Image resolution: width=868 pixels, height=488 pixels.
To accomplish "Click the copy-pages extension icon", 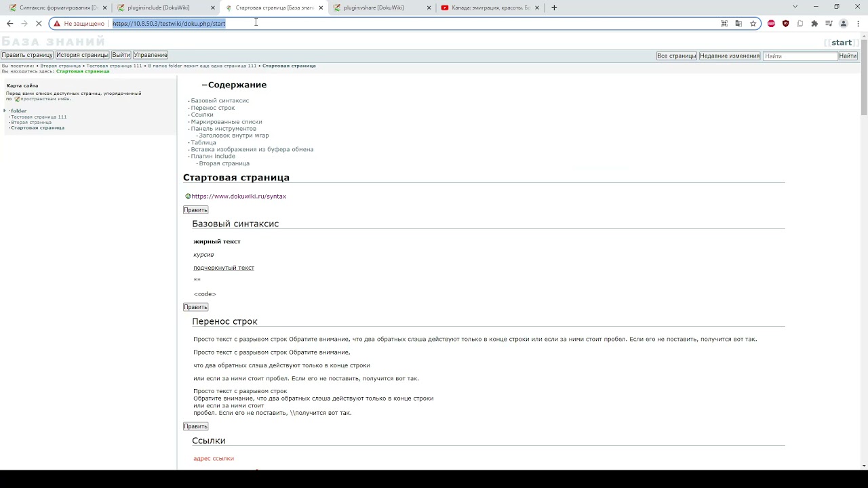I will pyautogui.click(x=800, y=24).
